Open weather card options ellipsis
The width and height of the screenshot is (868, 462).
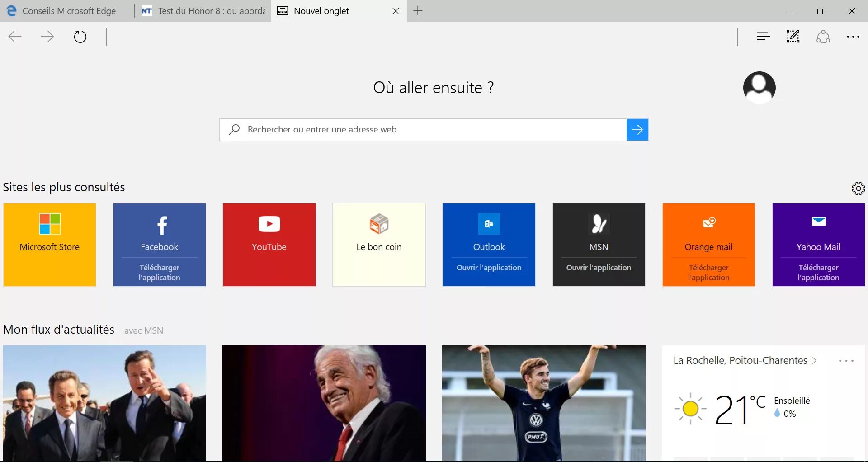click(x=846, y=361)
